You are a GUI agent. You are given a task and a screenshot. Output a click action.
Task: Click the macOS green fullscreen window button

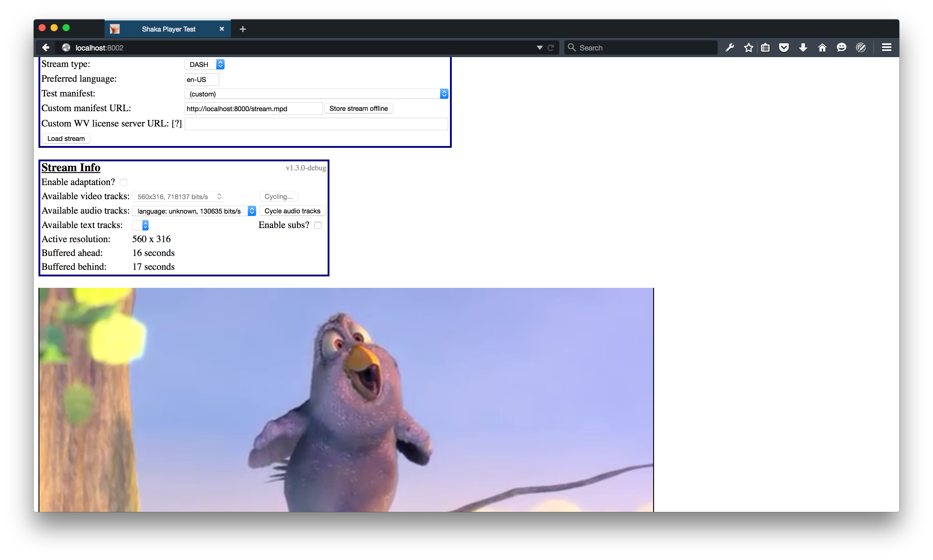coord(66,28)
